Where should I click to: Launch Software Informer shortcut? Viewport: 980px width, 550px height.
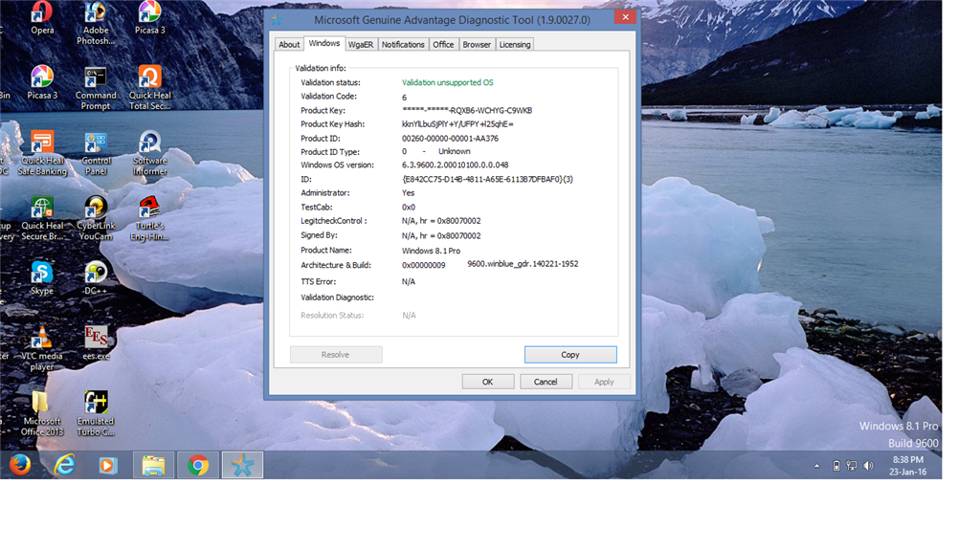[149, 153]
